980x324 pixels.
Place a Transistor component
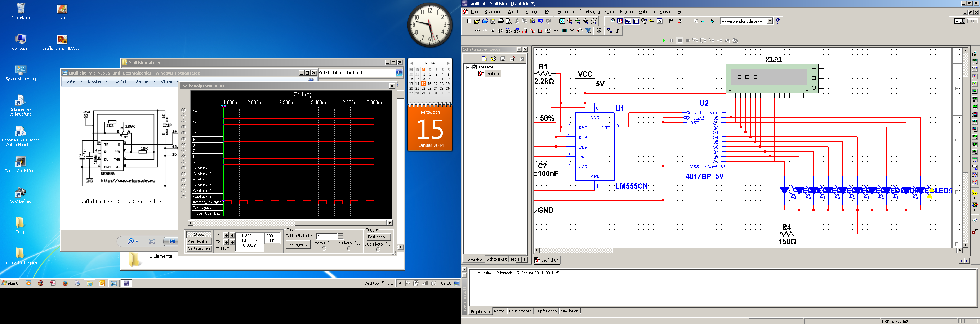(x=493, y=31)
